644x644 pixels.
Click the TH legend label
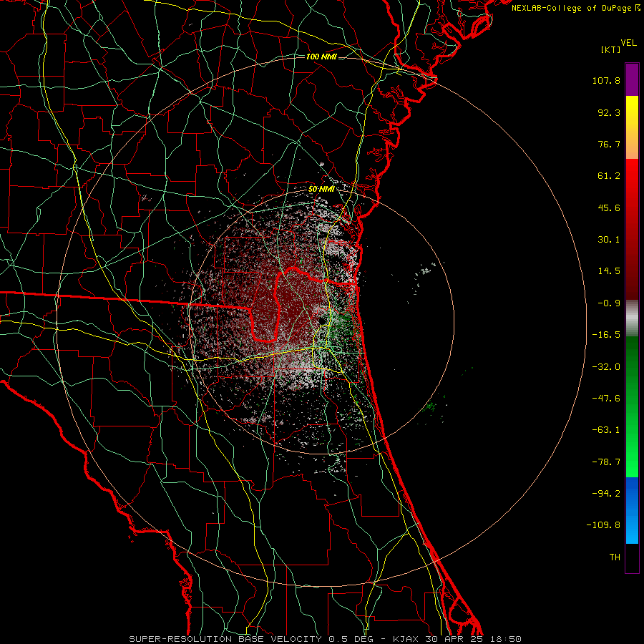[x=615, y=557]
